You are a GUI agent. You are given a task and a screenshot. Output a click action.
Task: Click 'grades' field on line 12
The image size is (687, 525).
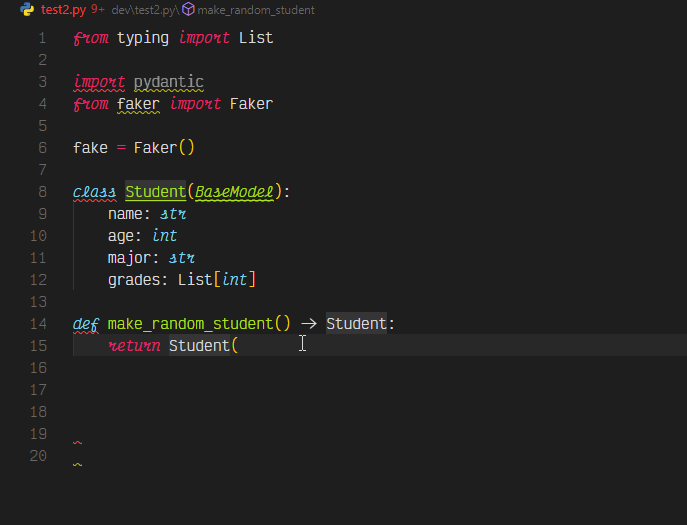[x=134, y=280]
